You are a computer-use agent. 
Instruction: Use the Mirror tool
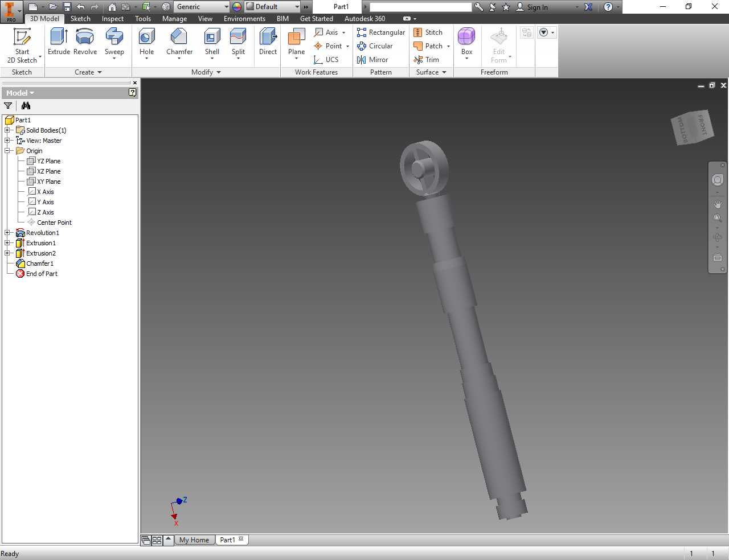click(x=372, y=60)
